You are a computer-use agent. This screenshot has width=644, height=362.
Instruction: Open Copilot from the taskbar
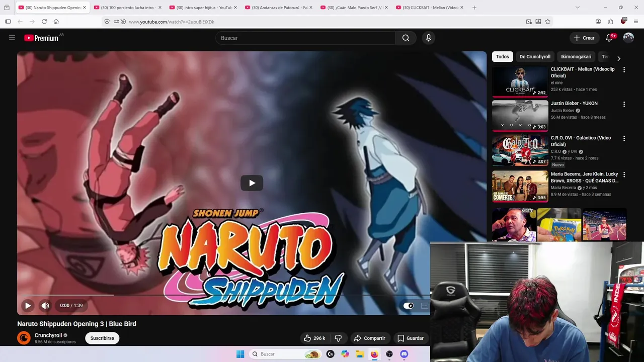345,354
